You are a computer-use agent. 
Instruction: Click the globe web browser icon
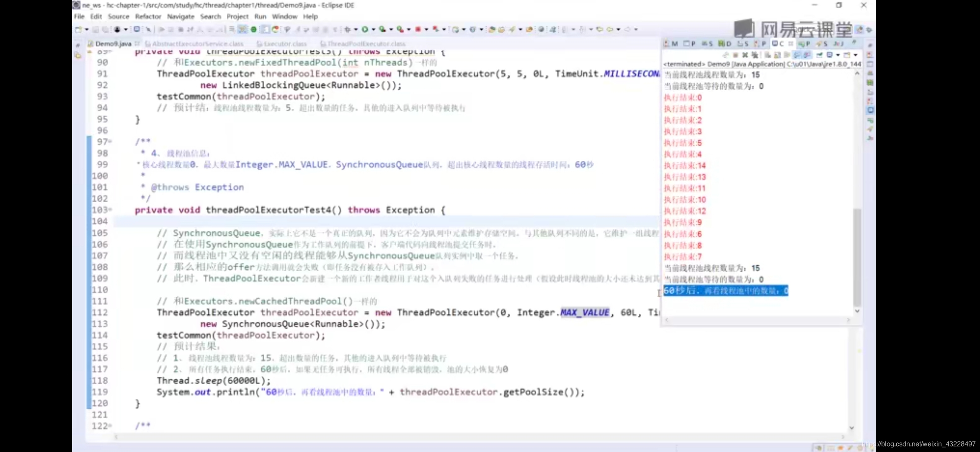point(541,29)
